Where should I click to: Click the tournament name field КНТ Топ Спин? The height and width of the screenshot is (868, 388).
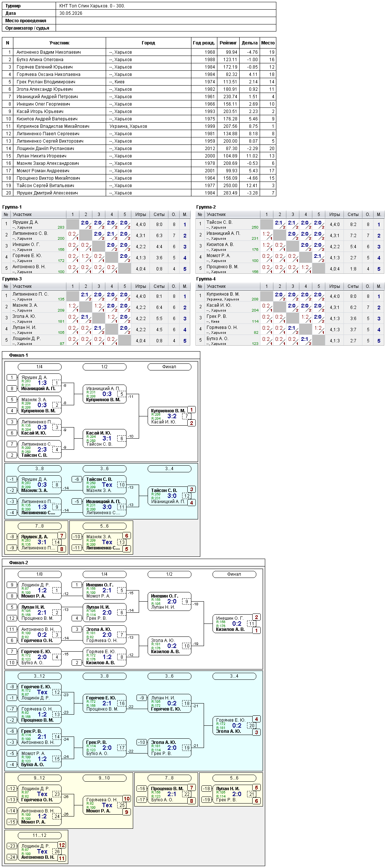click(166, 6)
